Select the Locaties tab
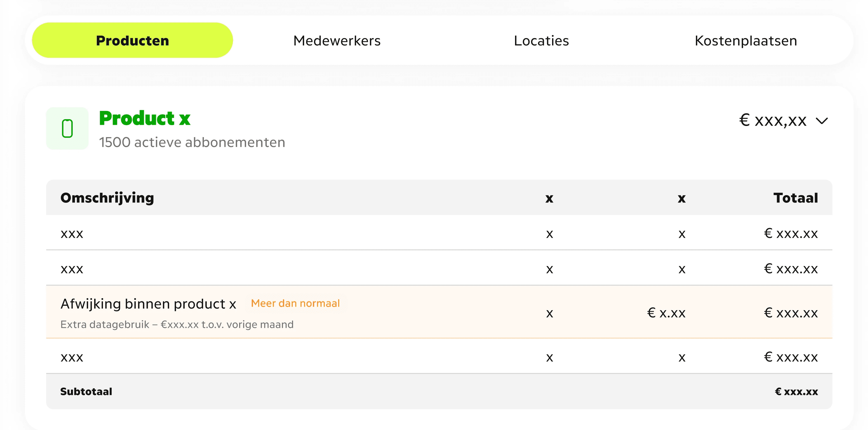Viewport: 868px width, 430px height. [x=541, y=41]
